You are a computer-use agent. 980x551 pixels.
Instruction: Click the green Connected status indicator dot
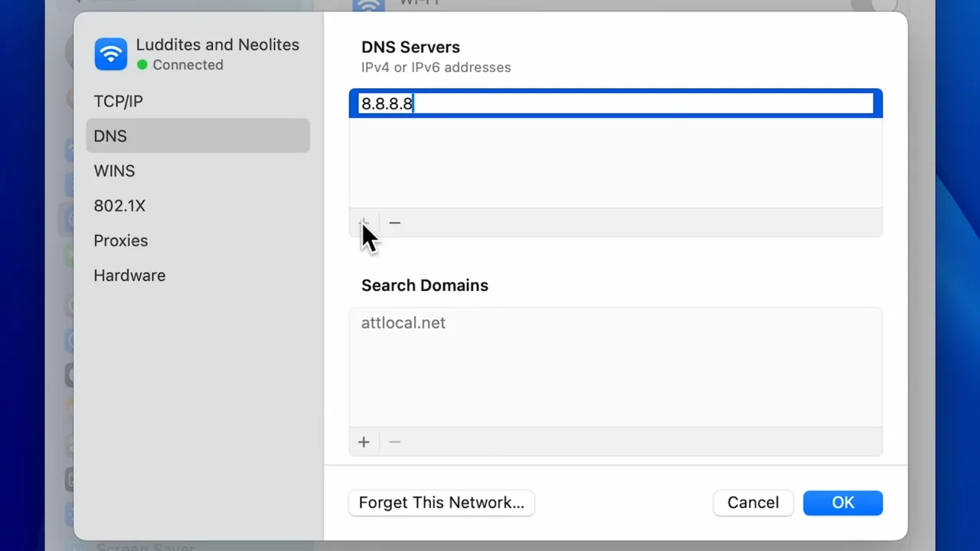coord(141,65)
